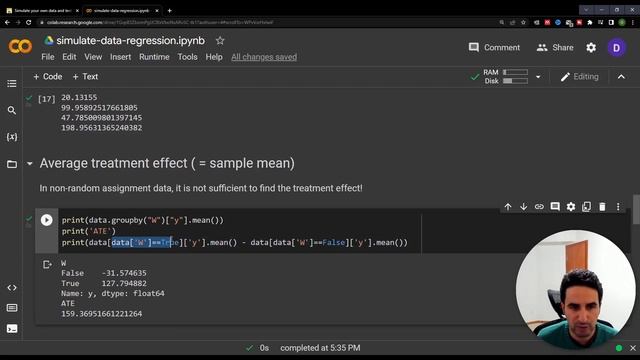This screenshot has width=640, height=360.
Task: Open the Insert menu
Action: tap(120, 57)
